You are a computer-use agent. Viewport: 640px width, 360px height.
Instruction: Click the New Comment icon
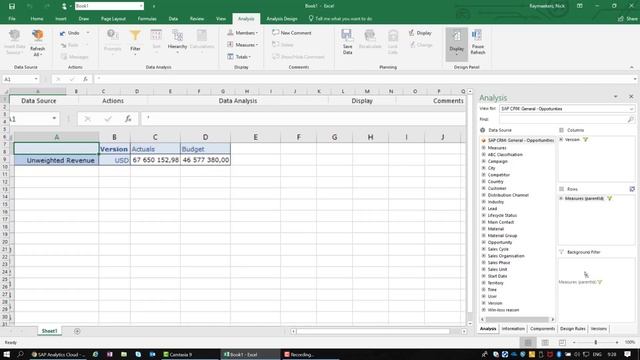pos(276,33)
